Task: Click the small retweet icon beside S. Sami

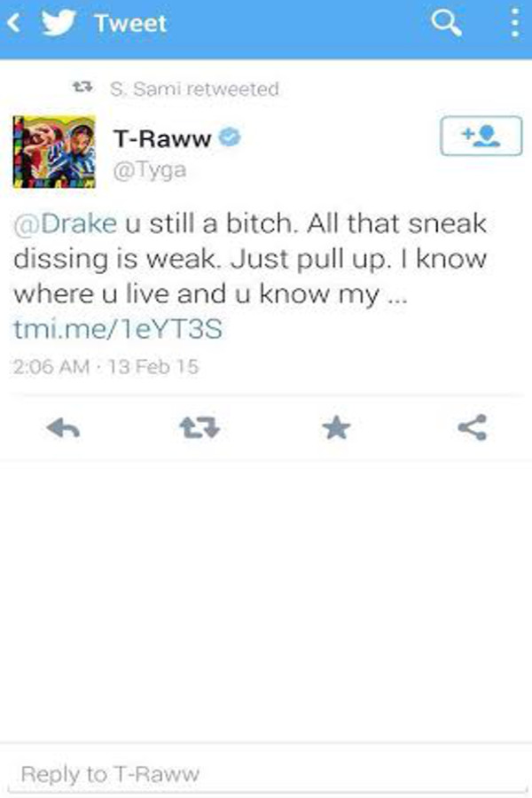Action: click(83, 87)
